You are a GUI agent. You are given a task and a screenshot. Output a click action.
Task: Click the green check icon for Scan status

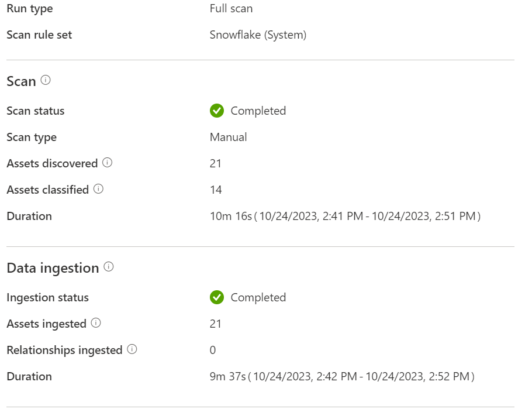click(217, 111)
